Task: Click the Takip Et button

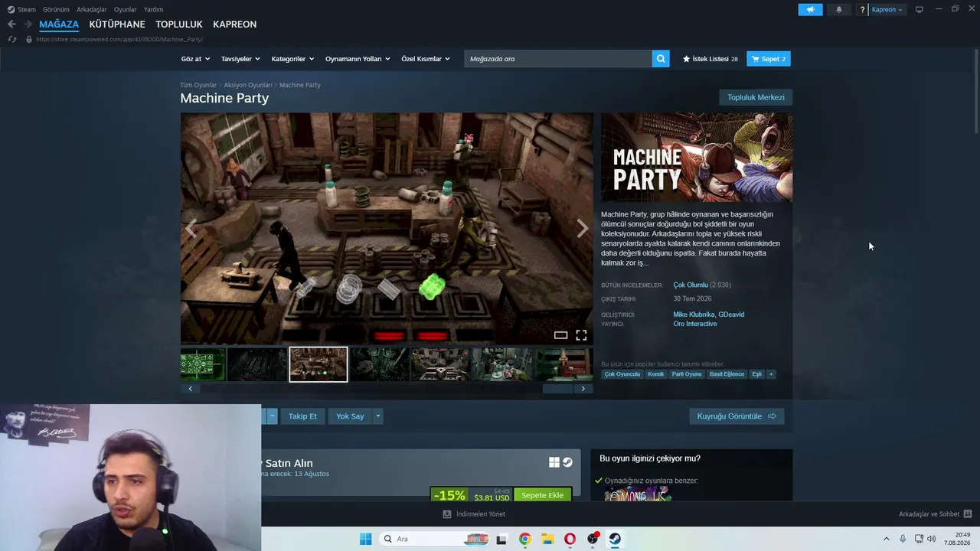Action: [x=302, y=416]
